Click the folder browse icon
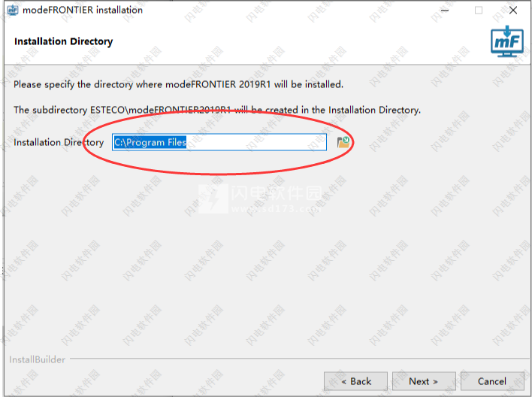532x397 pixels. [343, 142]
